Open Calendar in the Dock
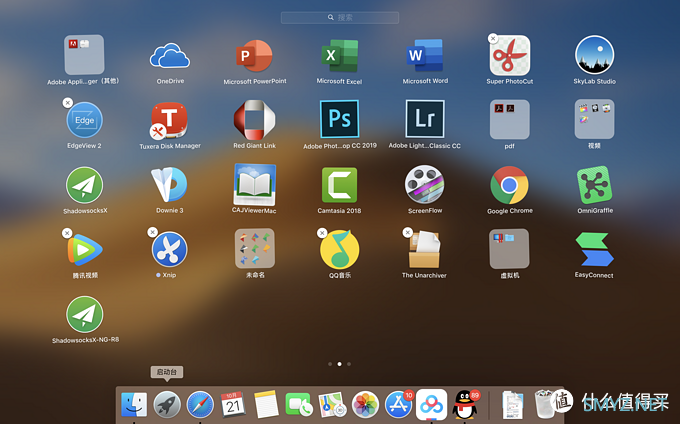This screenshot has height=424, width=680. (233, 405)
